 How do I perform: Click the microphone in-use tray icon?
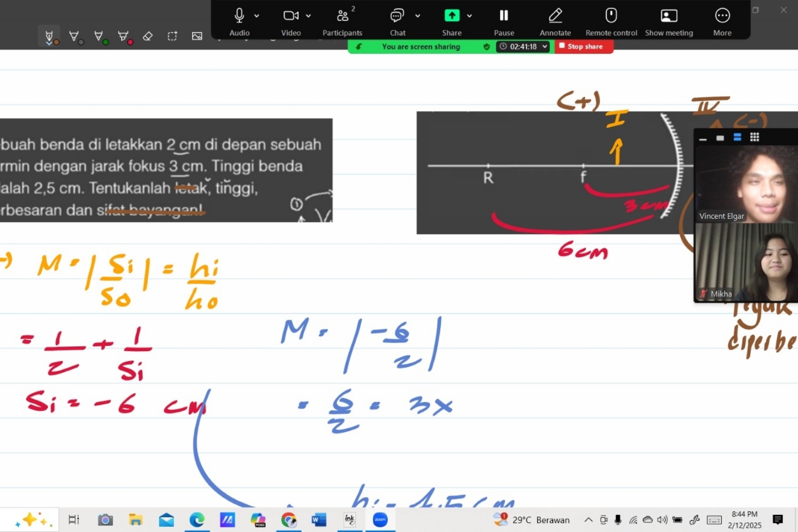coord(618,520)
